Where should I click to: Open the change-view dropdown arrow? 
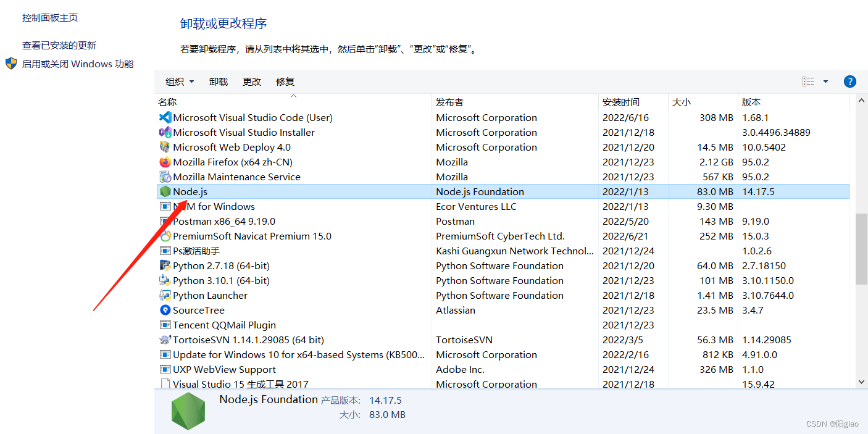(825, 81)
